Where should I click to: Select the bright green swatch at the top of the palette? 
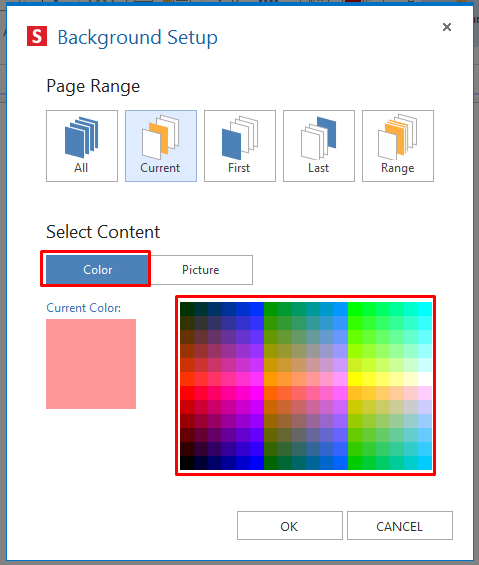[355, 309]
